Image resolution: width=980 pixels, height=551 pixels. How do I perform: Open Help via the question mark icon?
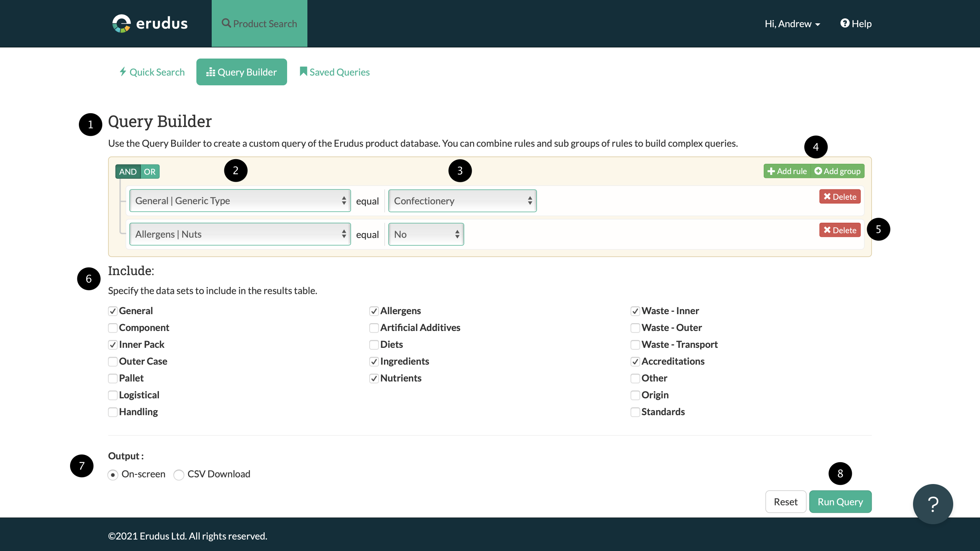(x=845, y=23)
